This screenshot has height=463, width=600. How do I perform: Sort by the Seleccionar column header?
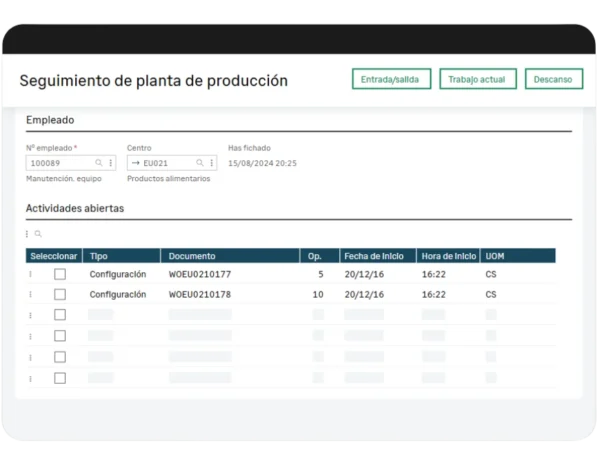click(54, 256)
